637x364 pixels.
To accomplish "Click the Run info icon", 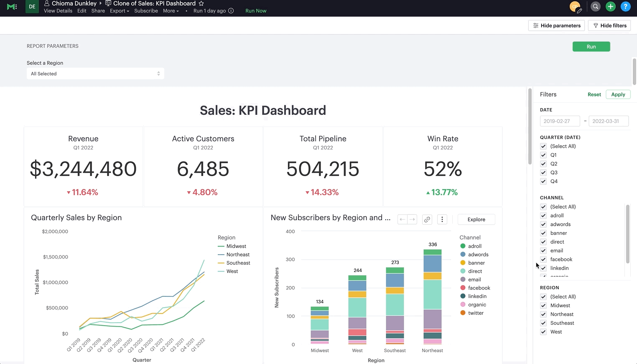I will [231, 11].
